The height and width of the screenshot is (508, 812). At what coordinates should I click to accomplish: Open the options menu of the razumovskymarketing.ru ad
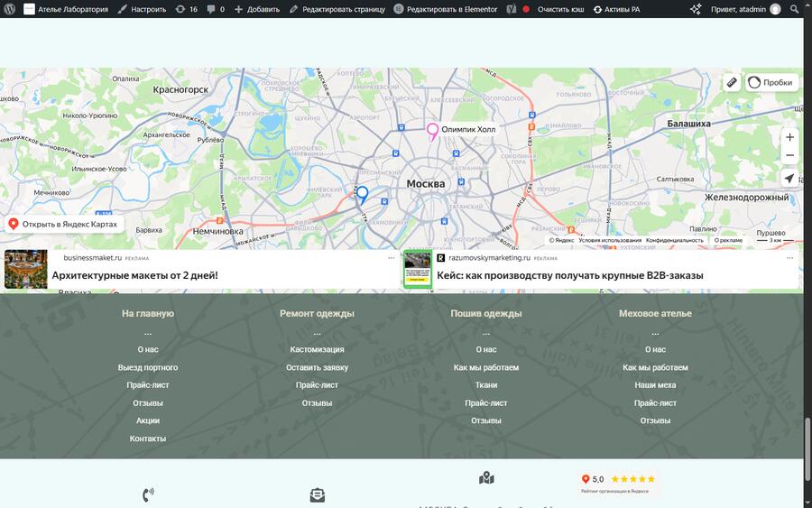789,258
